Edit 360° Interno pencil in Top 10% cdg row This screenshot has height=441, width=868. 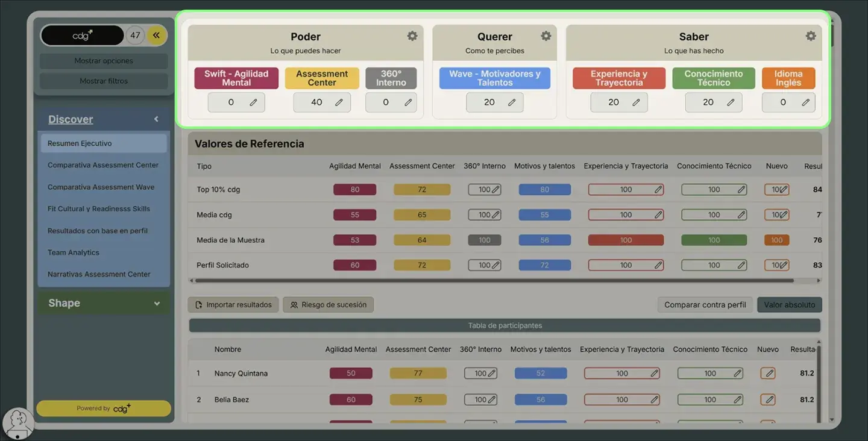pos(495,190)
